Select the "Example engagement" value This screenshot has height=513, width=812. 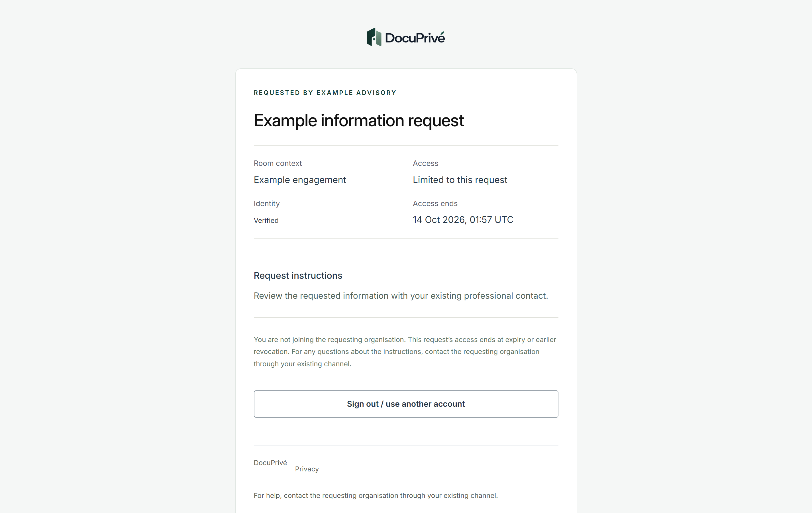pyautogui.click(x=300, y=180)
